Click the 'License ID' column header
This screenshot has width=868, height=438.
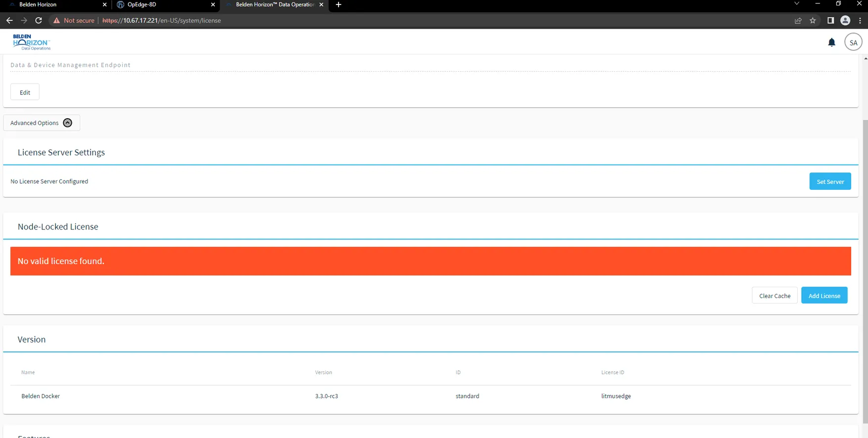pos(613,372)
